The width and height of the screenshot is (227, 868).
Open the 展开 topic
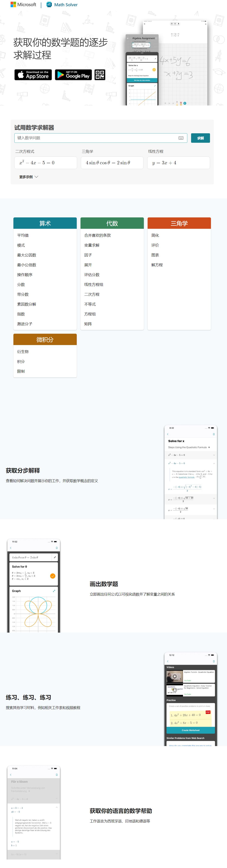click(x=88, y=265)
